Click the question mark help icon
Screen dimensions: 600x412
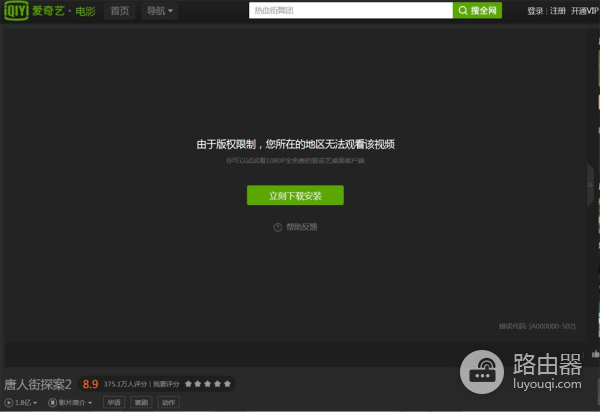pyautogui.click(x=278, y=228)
